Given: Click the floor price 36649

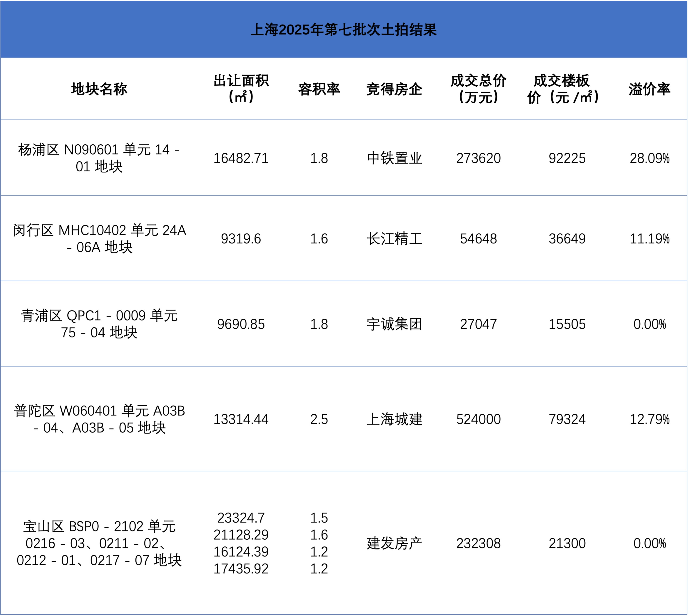Looking at the screenshot, I should coord(567,239).
